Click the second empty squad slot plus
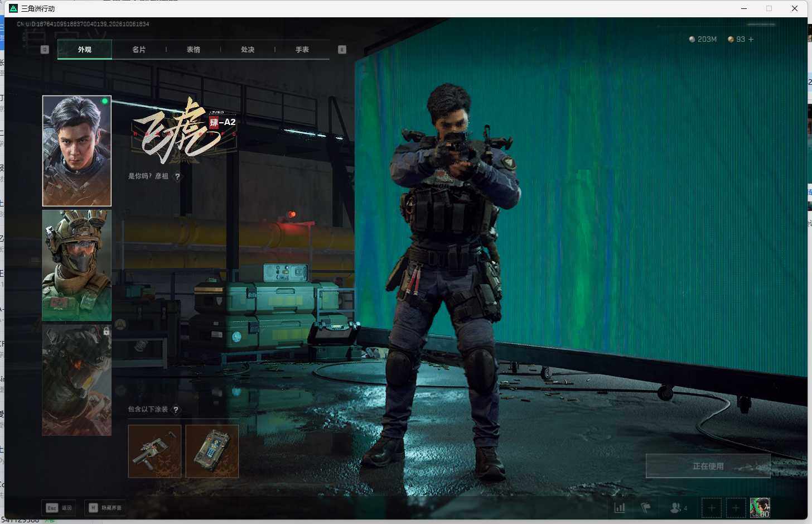 pyautogui.click(x=736, y=508)
